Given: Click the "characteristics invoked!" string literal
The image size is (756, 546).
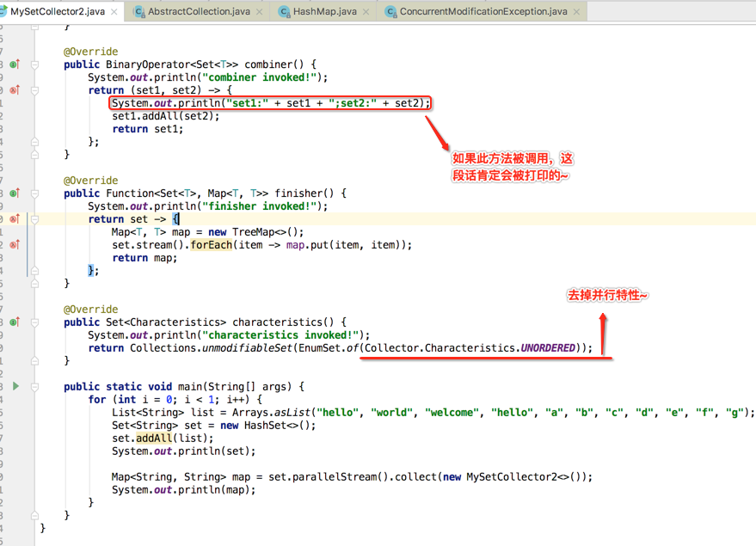Looking at the screenshot, I should coord(280,335).
